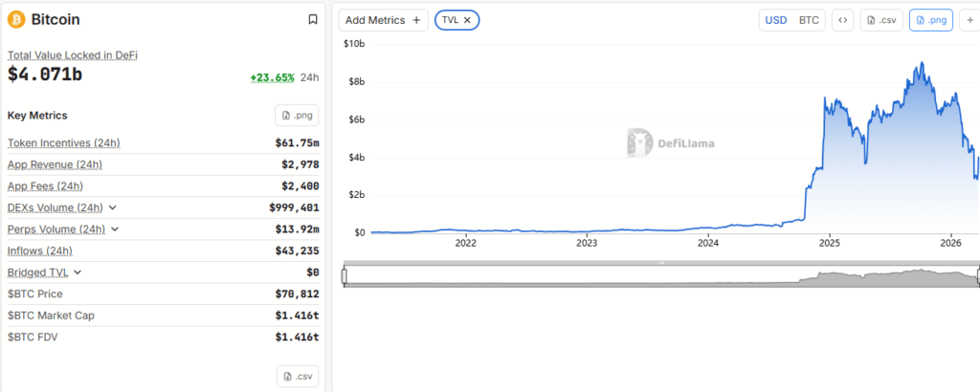The width and height of the screenshot is (980, 392).
Task: Switch chart denomination to BTC
Action: click(x=809, y=20)
